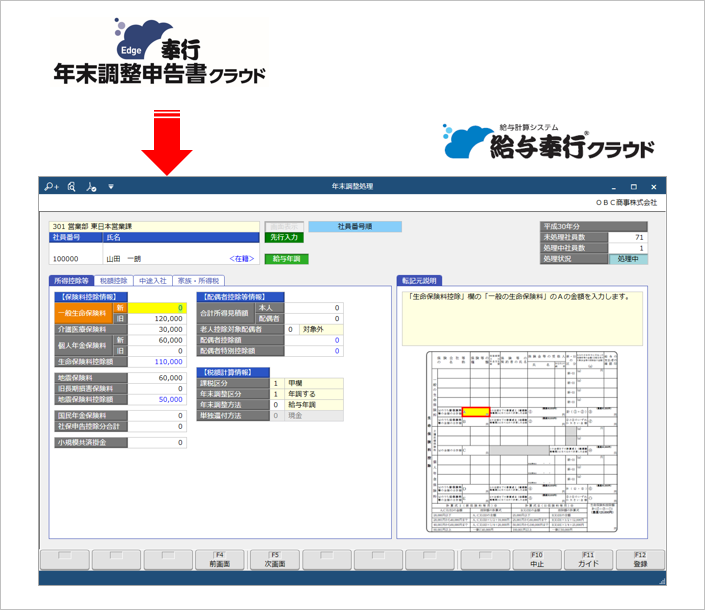
Task: Click the 個人年金保険料 旧 field
Action: [x=157, y=351]
